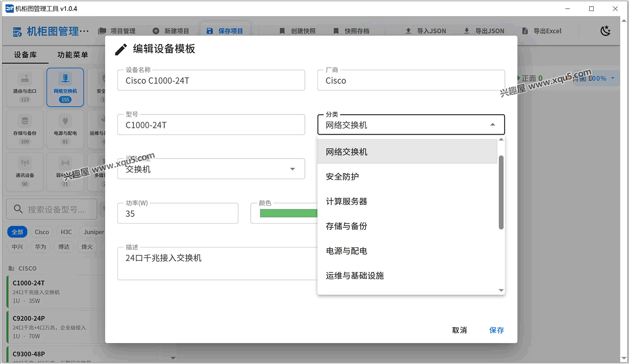Open the green 颜色 color swatch
The width and height of the screenshot is (629, 364).
289,213
